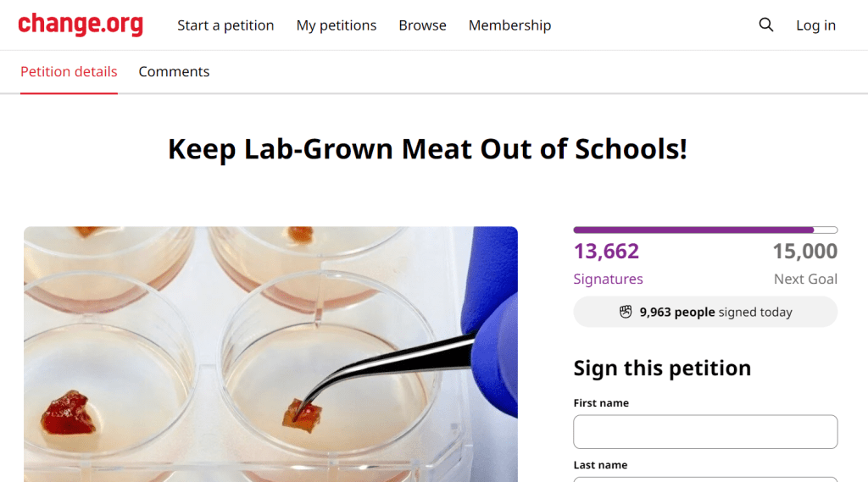Click the raised fist icon
868x482 pixels.
pyautogui.click(x=626, y=312)
